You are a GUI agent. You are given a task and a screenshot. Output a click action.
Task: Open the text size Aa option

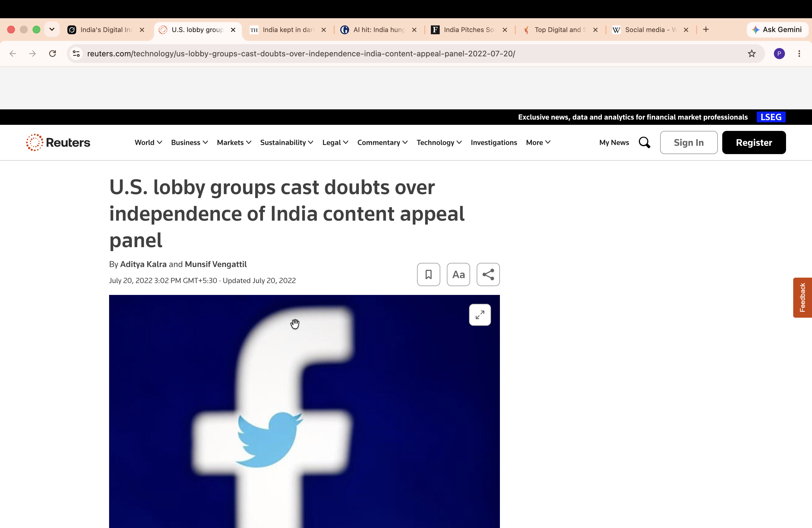click(458, 274)
